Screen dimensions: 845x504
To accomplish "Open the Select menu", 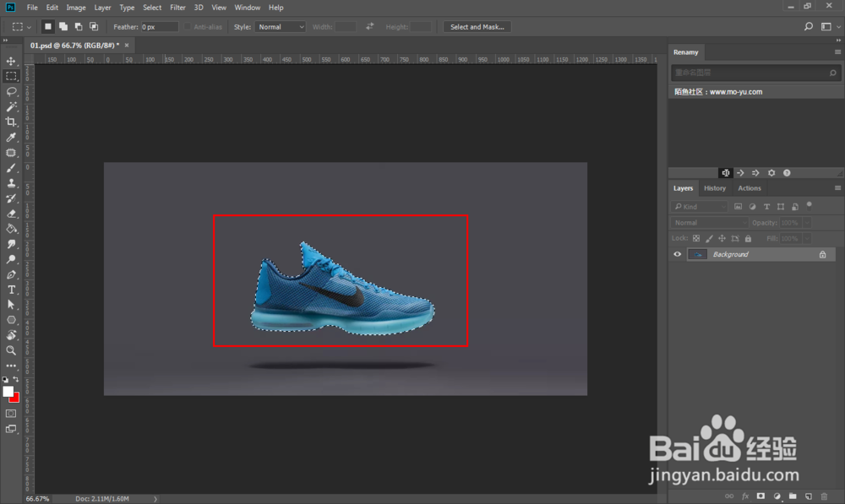I will [152, 8].
